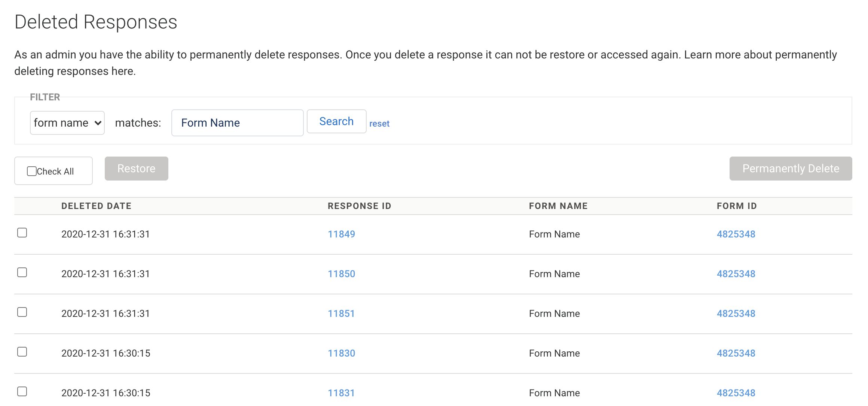Screen dimensions: 868x406
Task: Click the Permanently Delete button
Action: 790,169
